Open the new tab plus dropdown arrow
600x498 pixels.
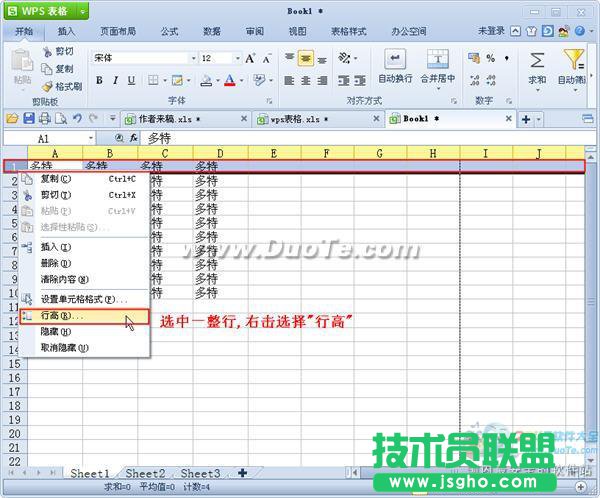click(x=538, y=119)
